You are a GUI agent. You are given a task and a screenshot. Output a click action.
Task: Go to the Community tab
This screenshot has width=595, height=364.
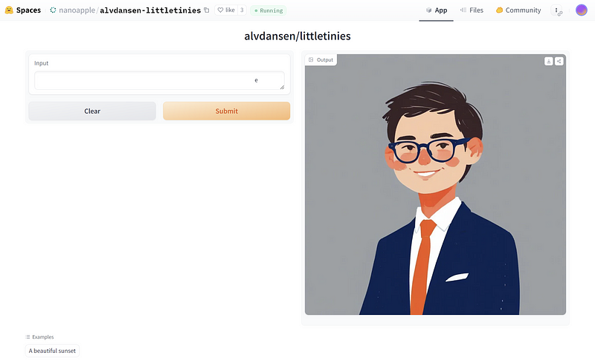[x=518, y=10]
